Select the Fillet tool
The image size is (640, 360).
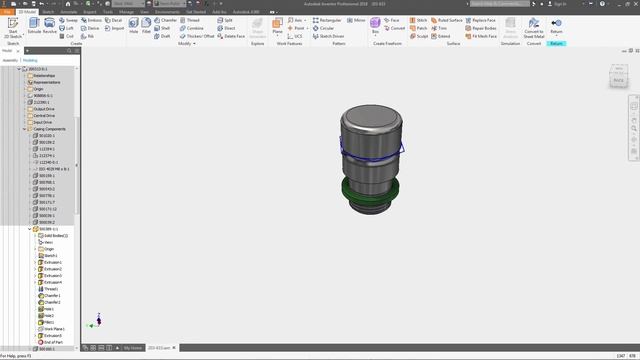(146, 25)
